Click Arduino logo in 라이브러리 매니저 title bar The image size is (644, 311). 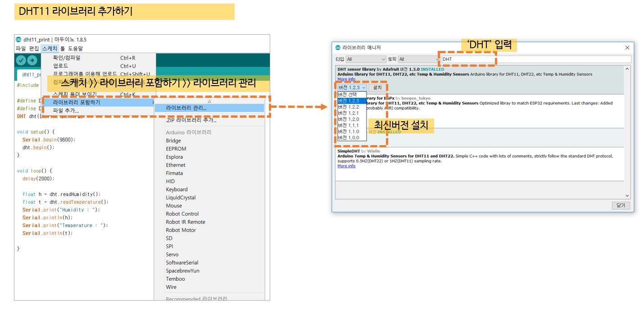(338, 47)
